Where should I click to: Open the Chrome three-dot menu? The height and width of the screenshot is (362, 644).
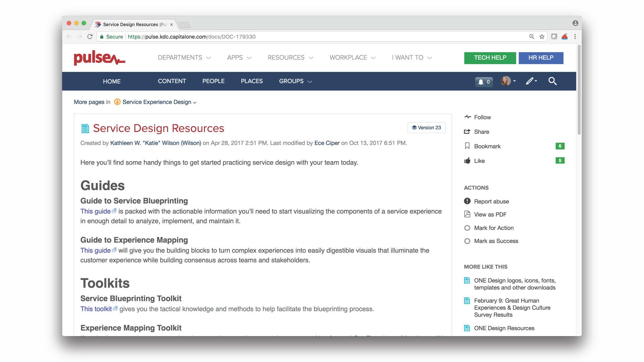tap(575, 37)
